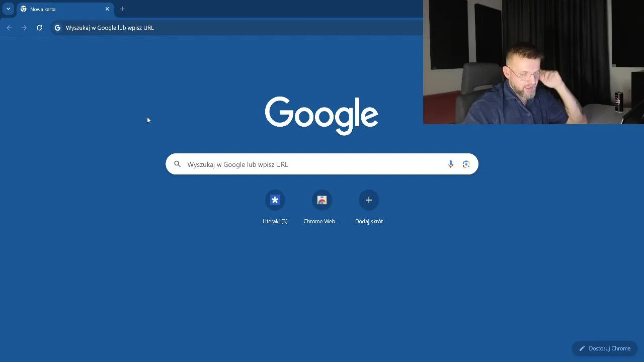Click the Google icon in address bar

(x=57, y=28)
